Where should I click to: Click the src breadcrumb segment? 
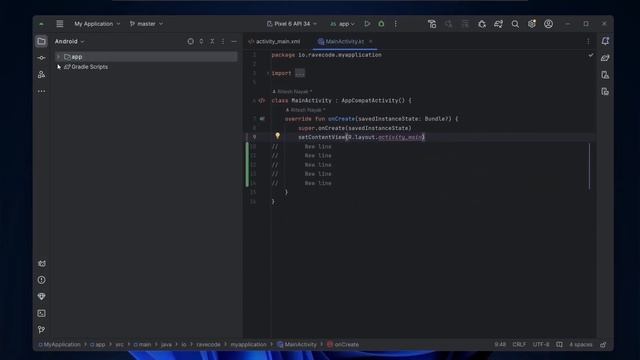click(119, 344)
